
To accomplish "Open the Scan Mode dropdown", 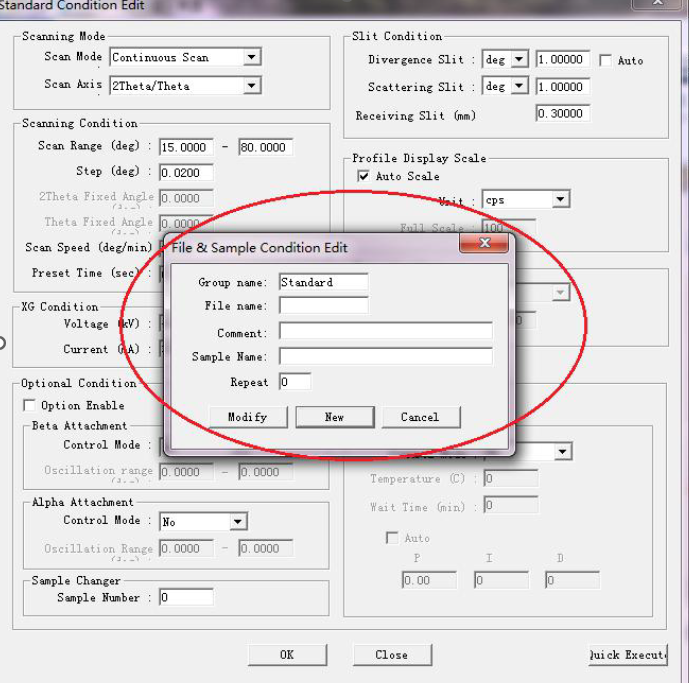I will pyautogui.click(x=252, y=58).
